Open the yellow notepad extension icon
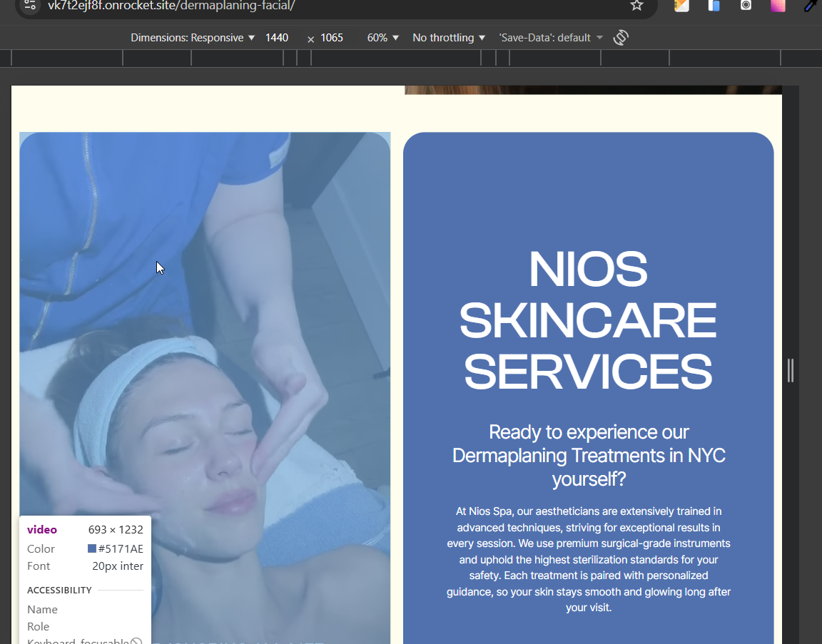822x644 pixels. (681, 5)
